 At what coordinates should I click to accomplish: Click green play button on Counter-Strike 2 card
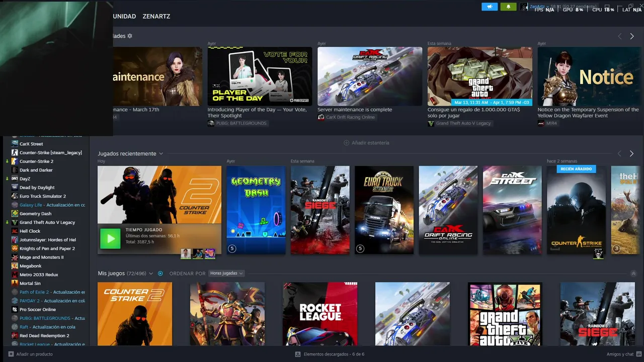tap(110, 238)
